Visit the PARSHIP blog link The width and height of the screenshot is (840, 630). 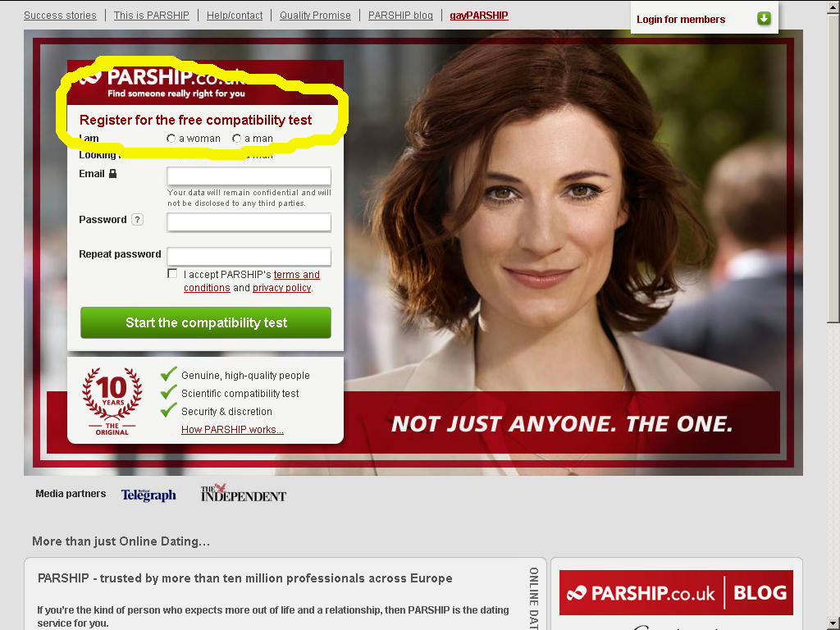coord(400,16)
